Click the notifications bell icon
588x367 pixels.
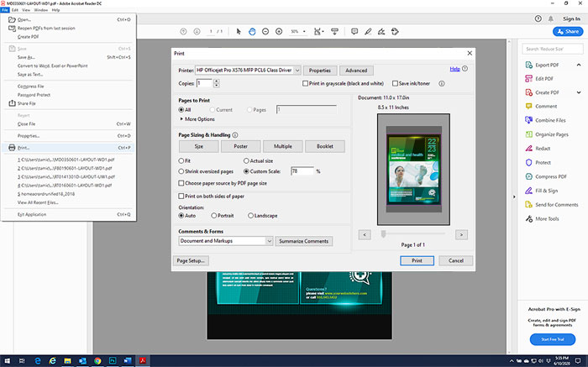point(551,18)
